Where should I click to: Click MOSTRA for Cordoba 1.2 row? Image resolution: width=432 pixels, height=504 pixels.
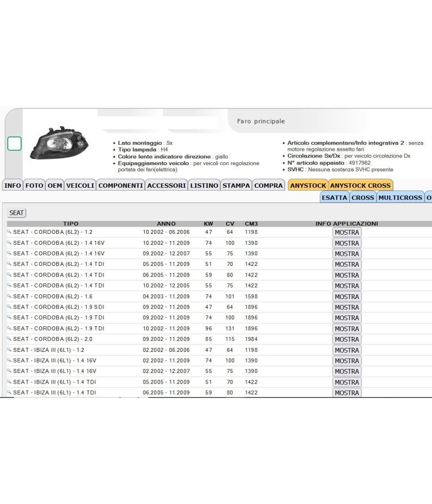[x=347, y=232]
